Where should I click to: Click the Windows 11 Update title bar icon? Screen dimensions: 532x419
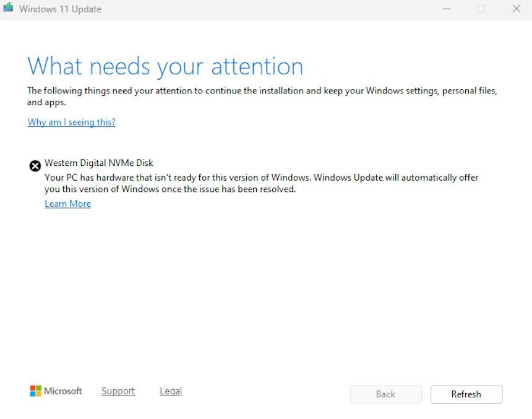(8, 8)
